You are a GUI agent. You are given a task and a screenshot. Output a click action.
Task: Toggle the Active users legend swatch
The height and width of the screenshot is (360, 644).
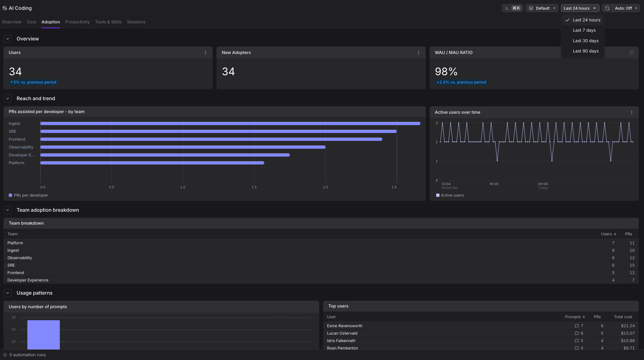pos(437,195)
